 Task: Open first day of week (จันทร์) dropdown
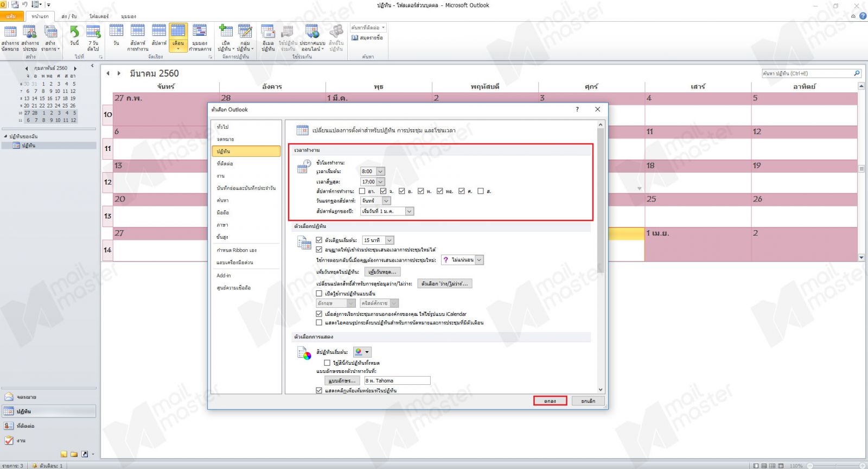tap(387, 201)
